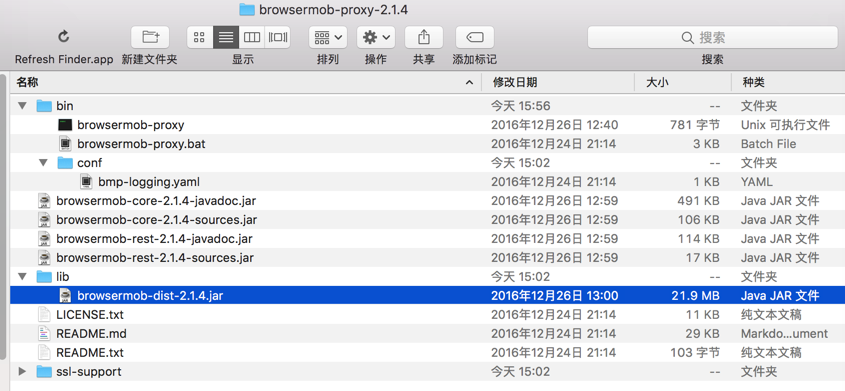Click the 搜索 search field
This screenshot has width=845, height=391.
tap(712, 37)
